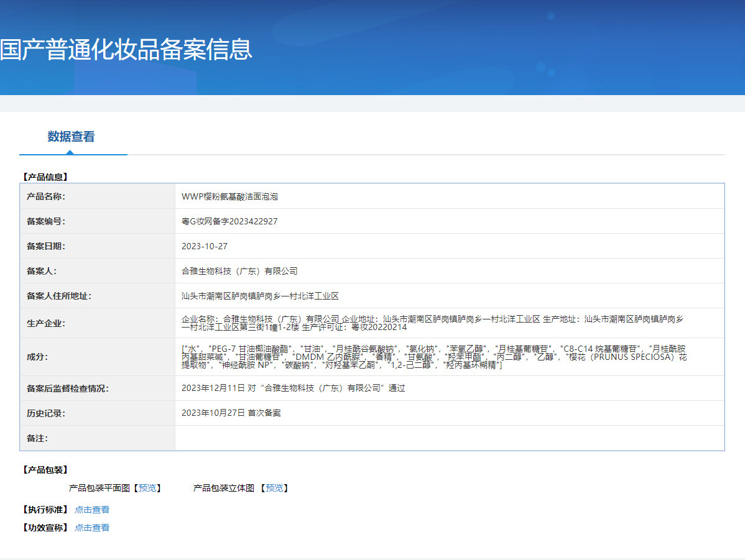Viewport: 745px width, 560px height.
Task: Click 点击查看 next to 执行标准
Action: [92, 510]
